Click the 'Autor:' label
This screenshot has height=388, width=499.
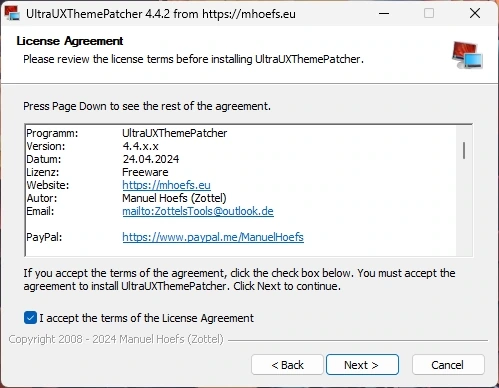[x=42, y=198]
